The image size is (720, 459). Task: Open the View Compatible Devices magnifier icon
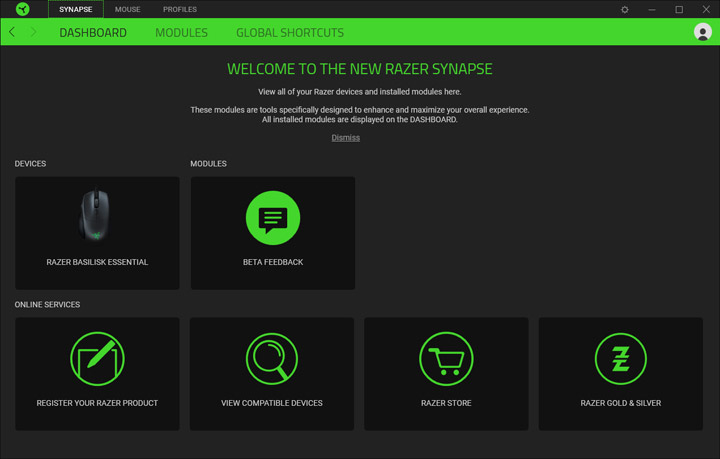point(272,359)
